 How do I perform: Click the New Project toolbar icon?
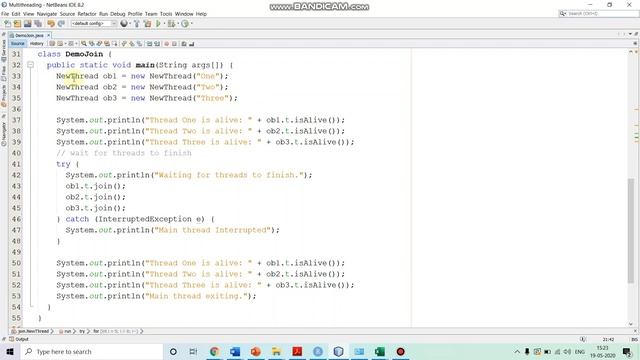[x=18, y=24]
